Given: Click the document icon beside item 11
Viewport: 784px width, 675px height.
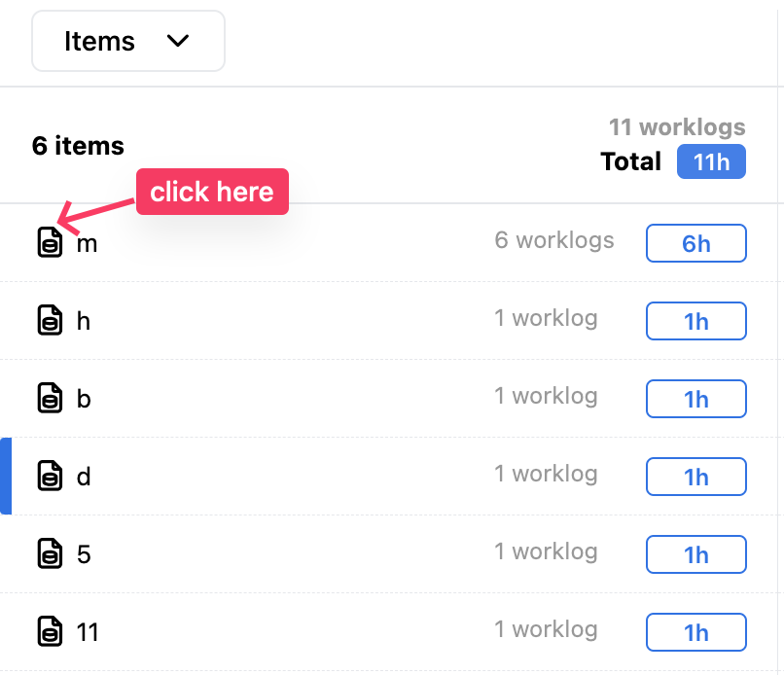Looking at the screenshot, I should point(50,631).
